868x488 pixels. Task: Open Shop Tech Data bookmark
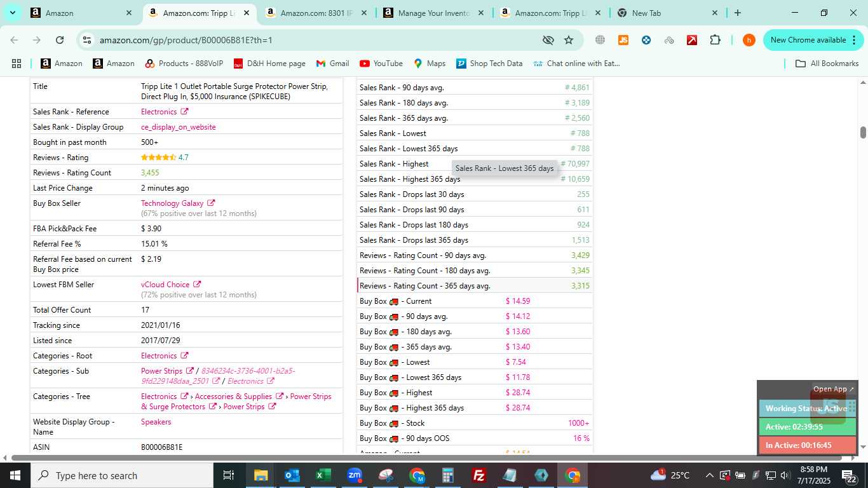[489, 64]
